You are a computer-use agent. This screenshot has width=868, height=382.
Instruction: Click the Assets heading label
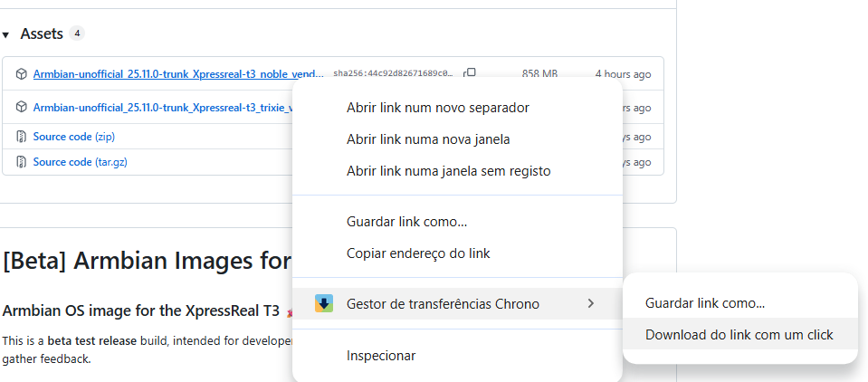(42, 33)
